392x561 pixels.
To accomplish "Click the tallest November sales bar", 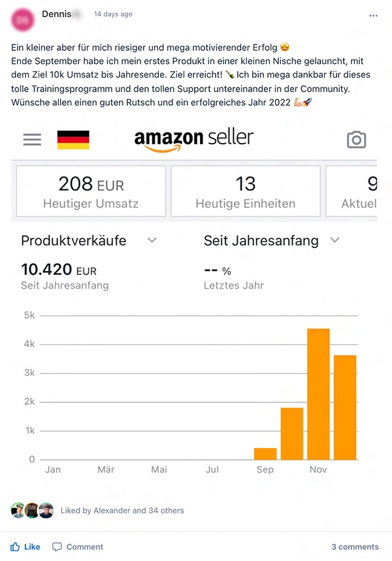I will pyautogui.click(x=318, y=394).
